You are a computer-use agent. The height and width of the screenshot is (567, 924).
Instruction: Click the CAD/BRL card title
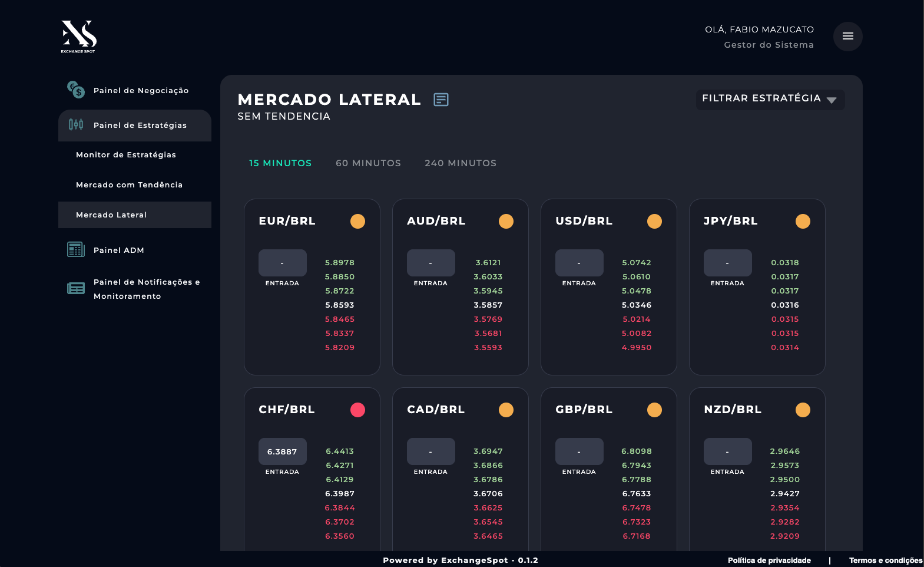pos(436,410)
